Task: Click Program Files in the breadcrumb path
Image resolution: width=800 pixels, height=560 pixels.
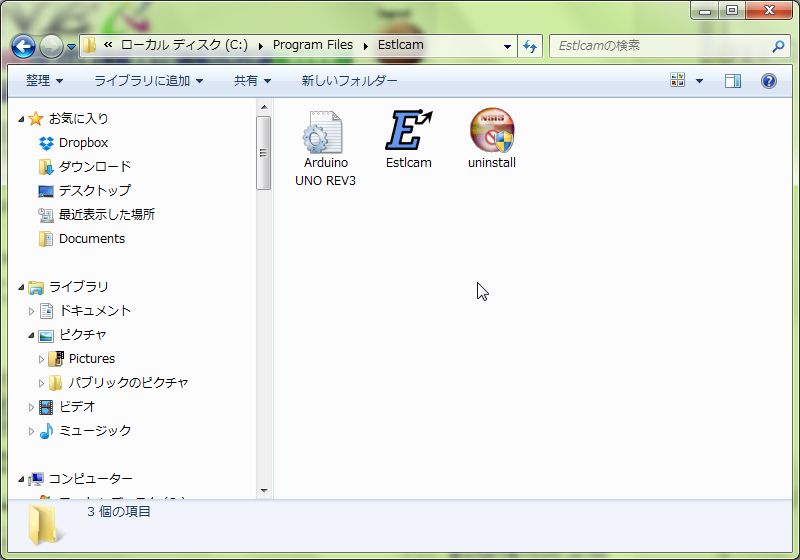Action: point(312,45)
